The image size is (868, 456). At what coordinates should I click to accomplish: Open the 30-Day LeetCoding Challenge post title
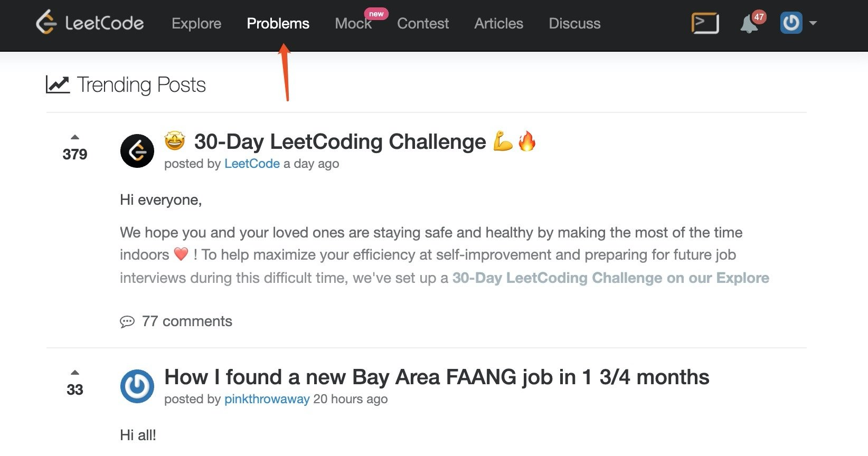click(340, 142)
